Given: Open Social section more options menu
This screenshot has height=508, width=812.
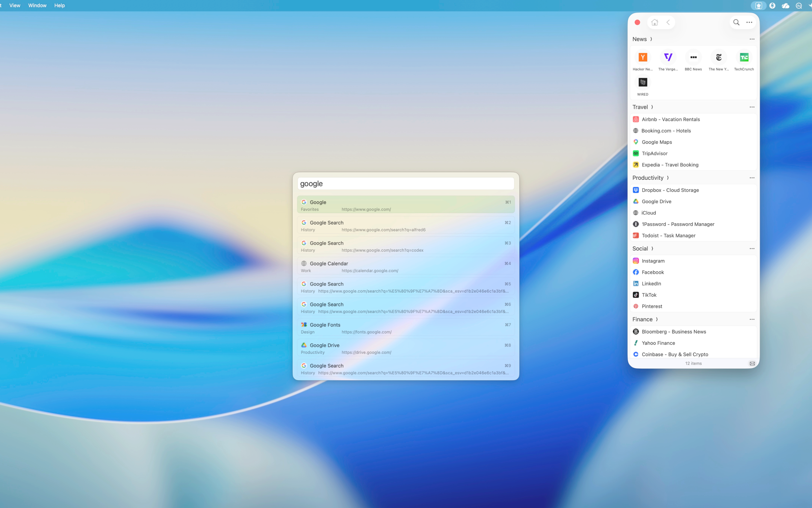Looking at the screenshot, I should (x=752, y=249).
